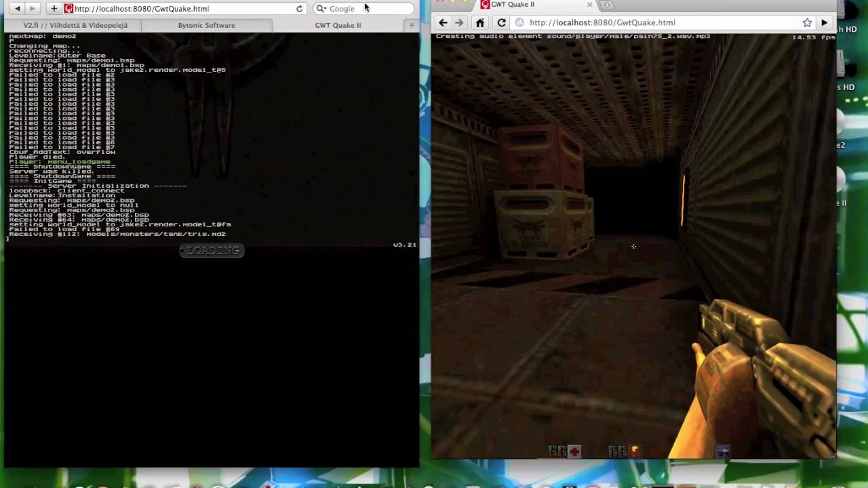Click 'Levelname:Outer Base' console line

click(58, 56)
